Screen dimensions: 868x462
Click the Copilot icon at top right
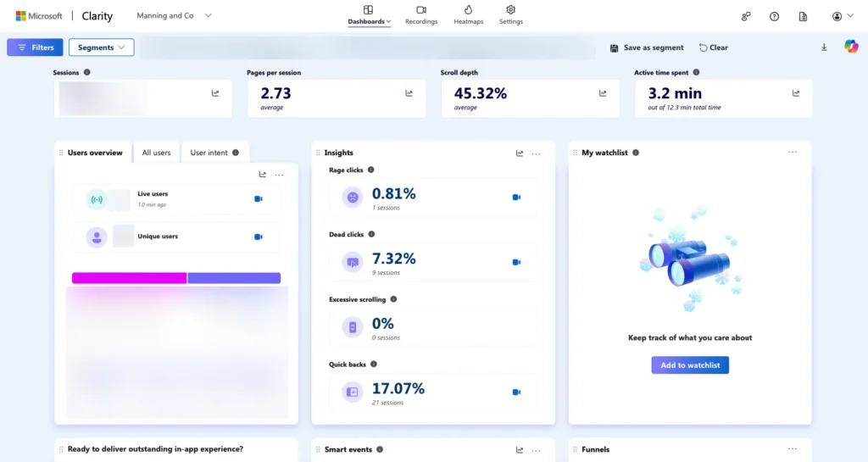click(851, 47)
